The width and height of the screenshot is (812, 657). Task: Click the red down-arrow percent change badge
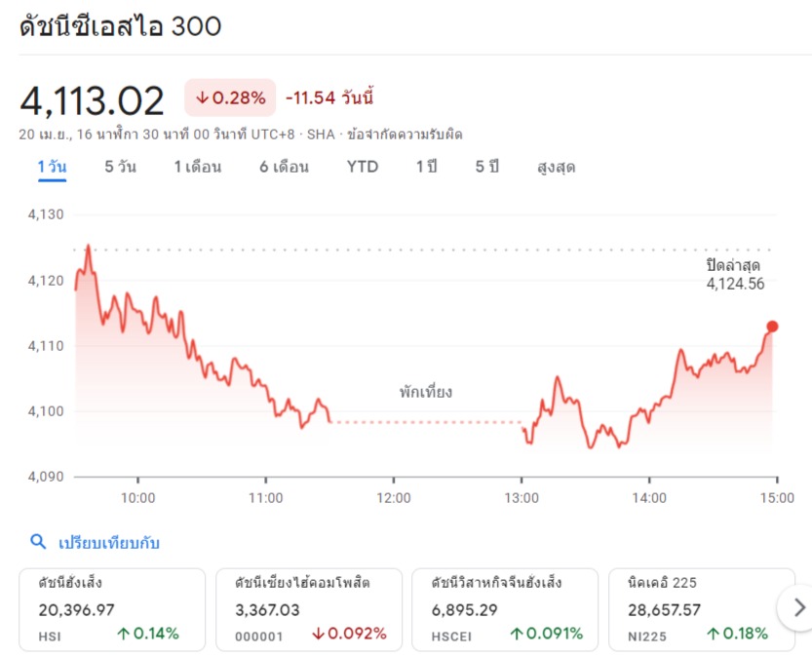tap(230, 97)
